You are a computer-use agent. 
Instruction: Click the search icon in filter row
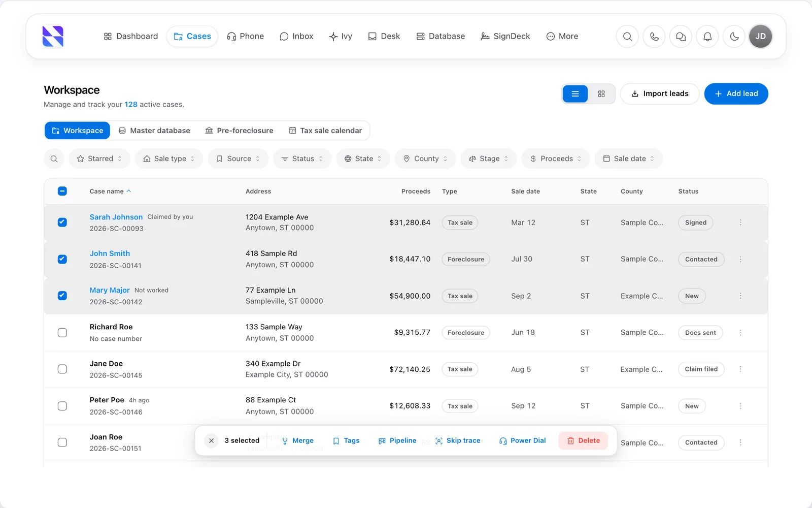click(54, 158)
